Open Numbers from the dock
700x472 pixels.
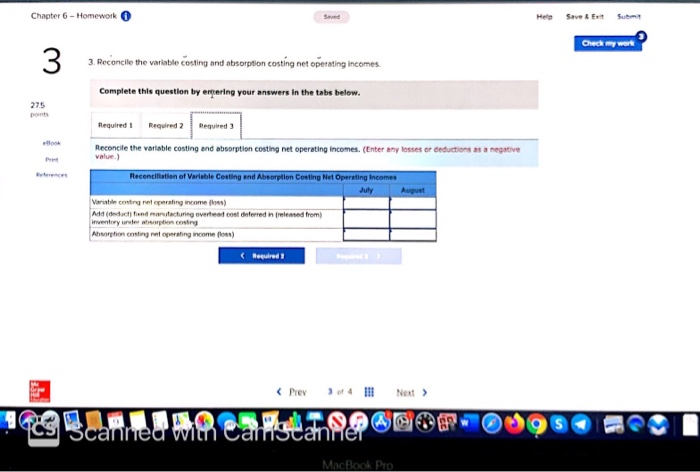292,421
